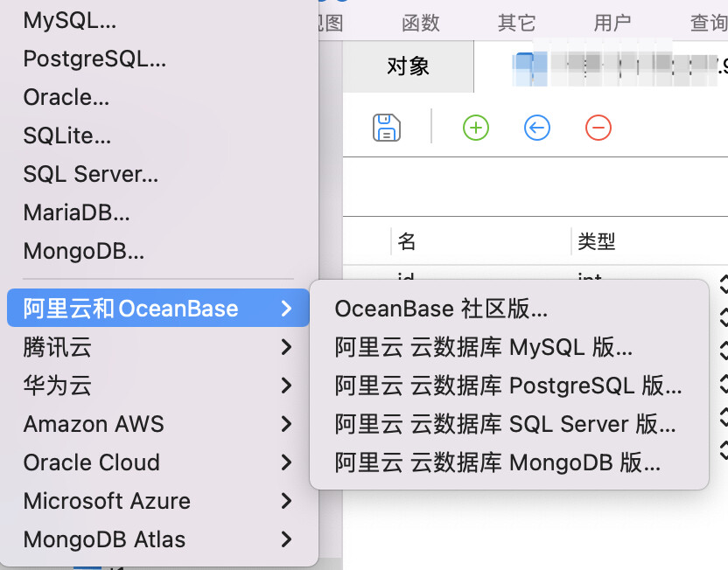This screenshot has width=728, height=570.
Task: Expand the Amazon AWS submenu
Action: point(157,424)
